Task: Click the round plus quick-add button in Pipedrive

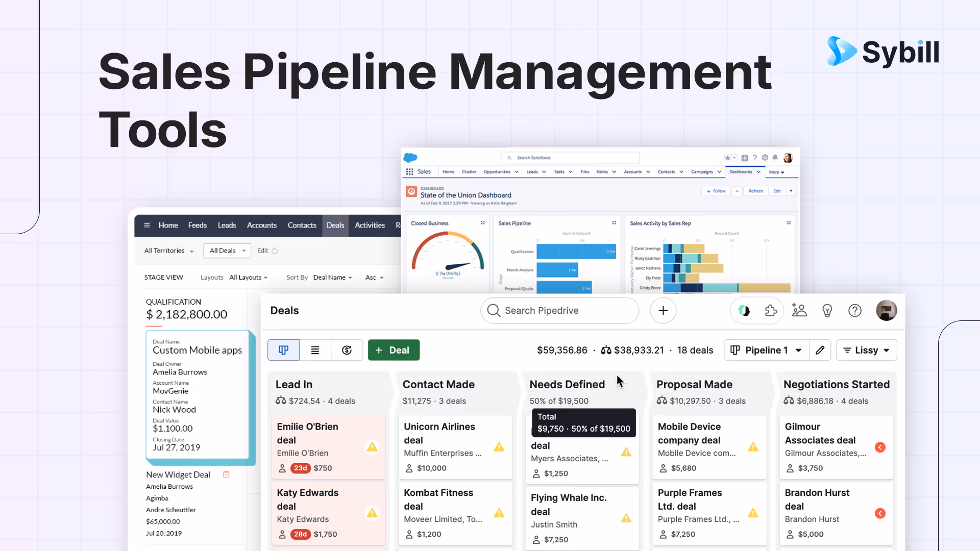Action: 663,311
